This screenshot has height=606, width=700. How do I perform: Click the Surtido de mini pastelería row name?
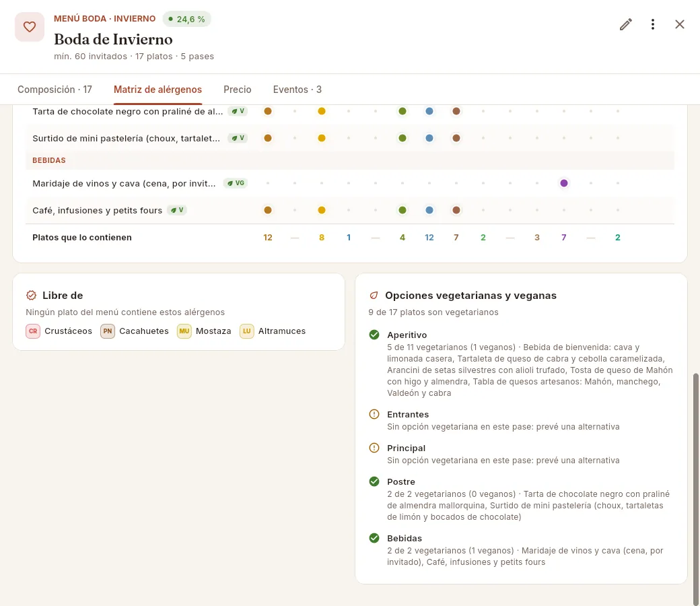point(127,138)
